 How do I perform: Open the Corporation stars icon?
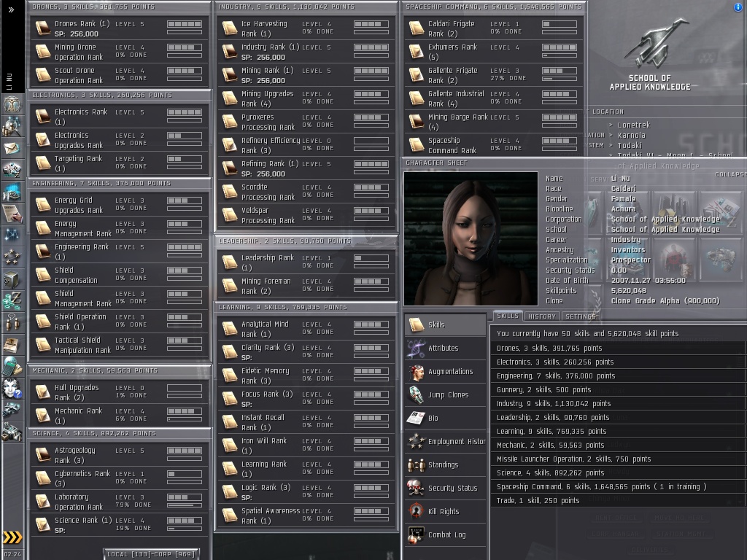[12, 257]
